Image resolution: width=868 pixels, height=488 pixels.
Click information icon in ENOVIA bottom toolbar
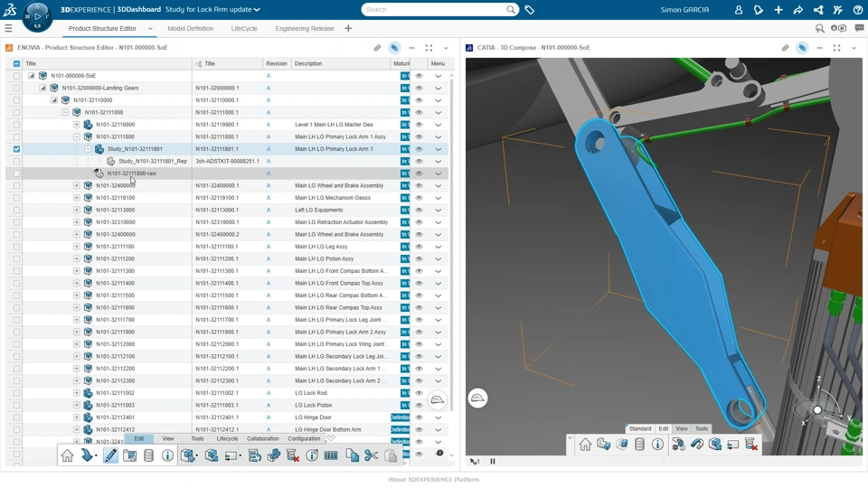coord(167,455)
